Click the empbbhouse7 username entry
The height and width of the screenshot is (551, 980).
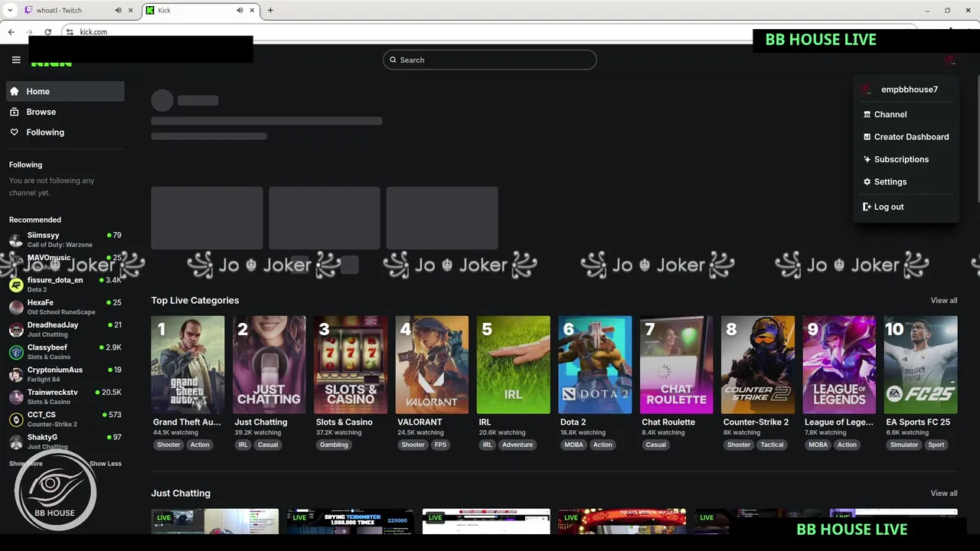point(906,90)
